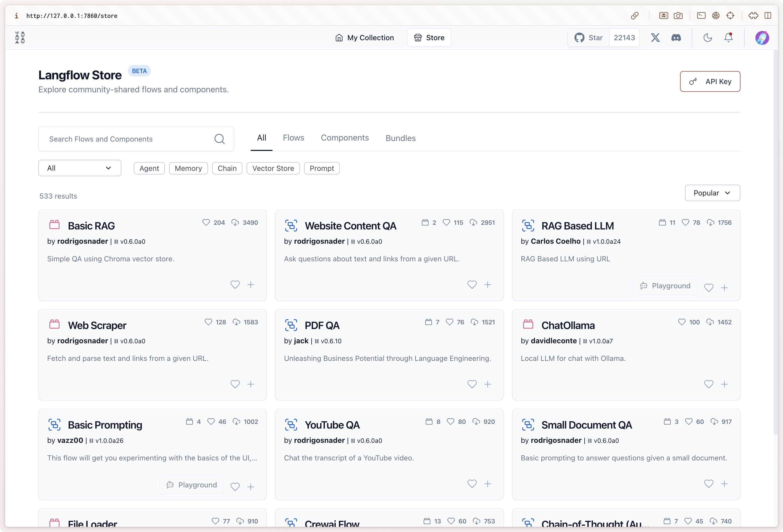Open the All filter dropdown

80,168
